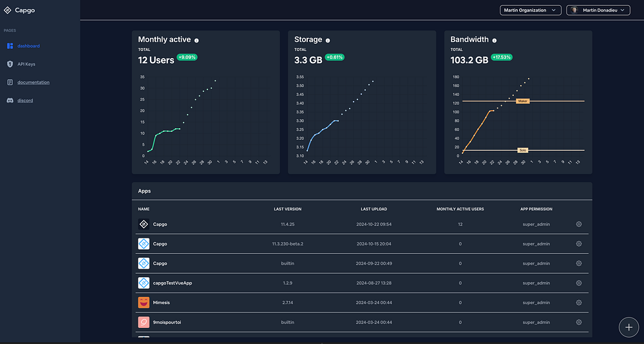Click the APP PERMISSION column header
Viewport: 644px width, 344px height.
pyautogui.click(x=536, y=209)
